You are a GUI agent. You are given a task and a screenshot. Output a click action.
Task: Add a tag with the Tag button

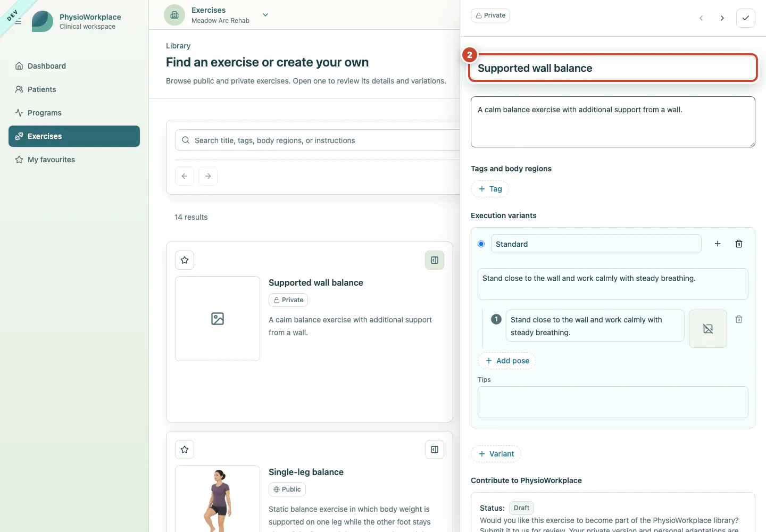[x=490, y=189]
